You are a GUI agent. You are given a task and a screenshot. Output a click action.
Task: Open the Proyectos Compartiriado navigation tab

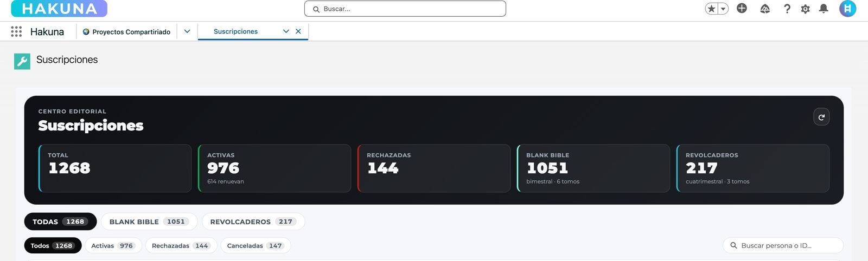[x=126, y=31]
